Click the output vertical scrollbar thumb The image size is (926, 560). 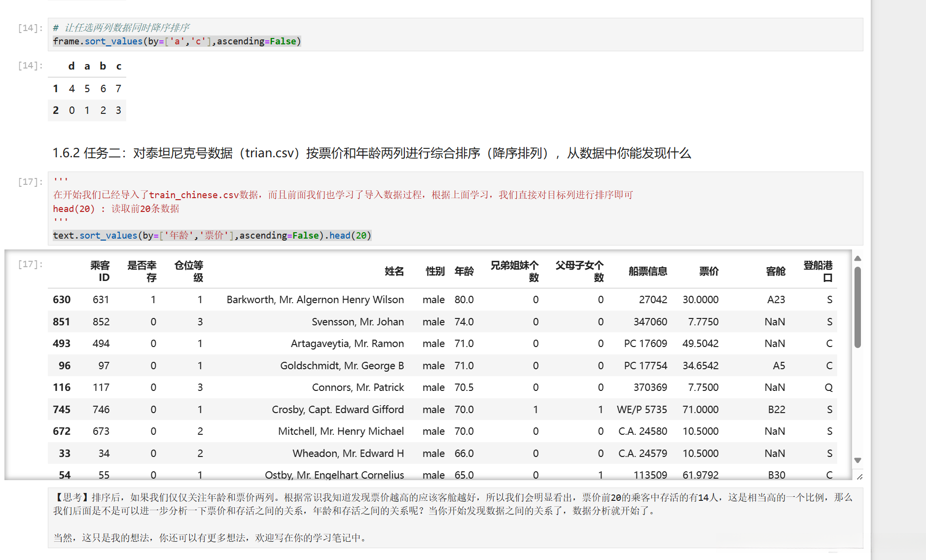pyautogui.click(x=857, y=307)
